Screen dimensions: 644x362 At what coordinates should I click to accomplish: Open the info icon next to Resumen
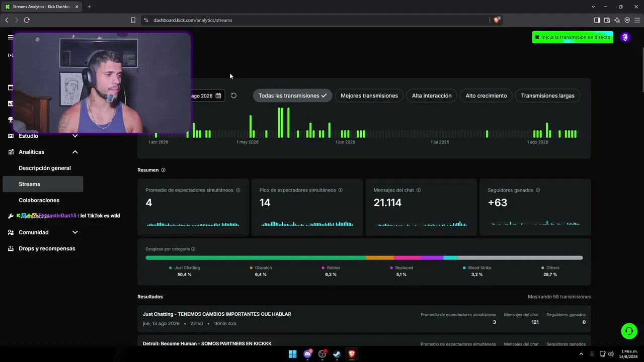(x=163, y=170)
